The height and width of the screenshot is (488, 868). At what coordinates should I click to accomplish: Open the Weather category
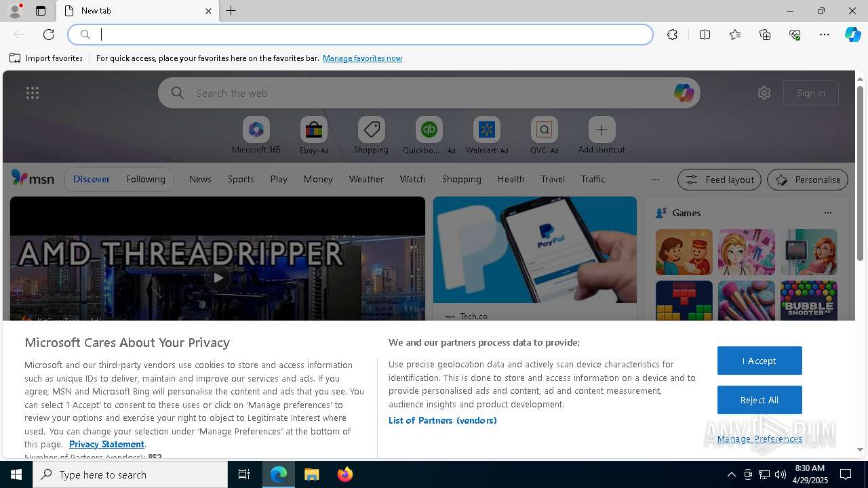pyautogui.click(x=366, y=179)
